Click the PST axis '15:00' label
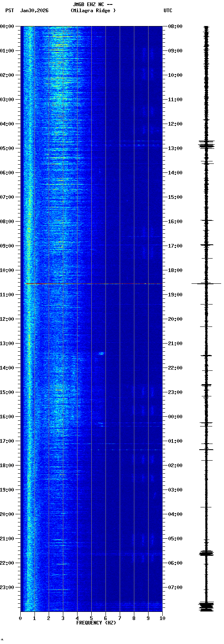This screenshot has width=224, height=644. tap(7, 392)
